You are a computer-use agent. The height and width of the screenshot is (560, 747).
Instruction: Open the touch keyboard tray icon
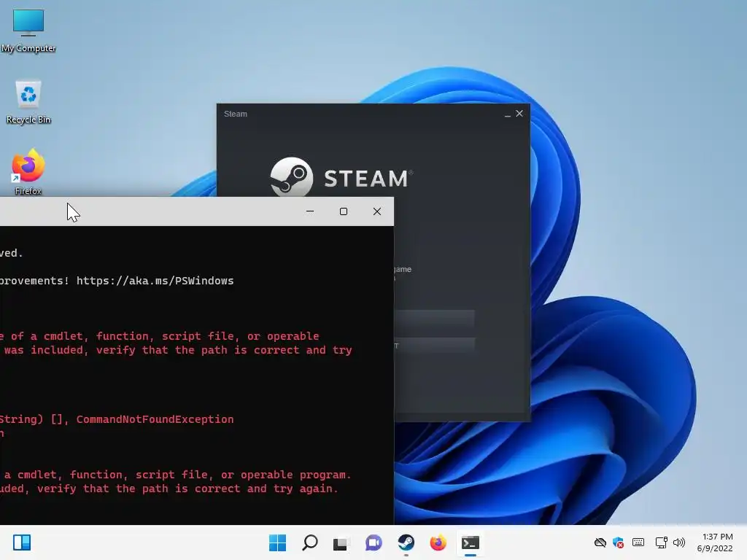point(638,542)
